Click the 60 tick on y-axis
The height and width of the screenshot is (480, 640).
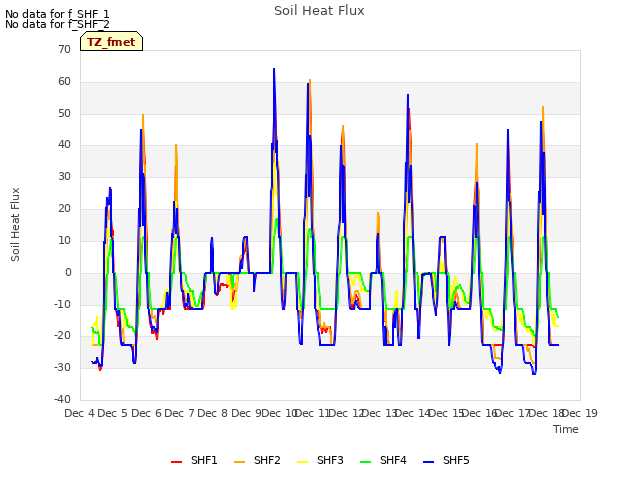(64, 81)
